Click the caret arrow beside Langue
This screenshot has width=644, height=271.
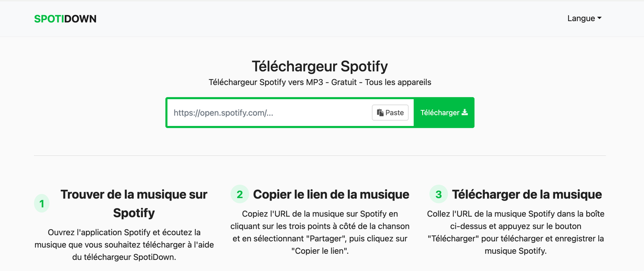pyautogui.click(x=599, y=19)
